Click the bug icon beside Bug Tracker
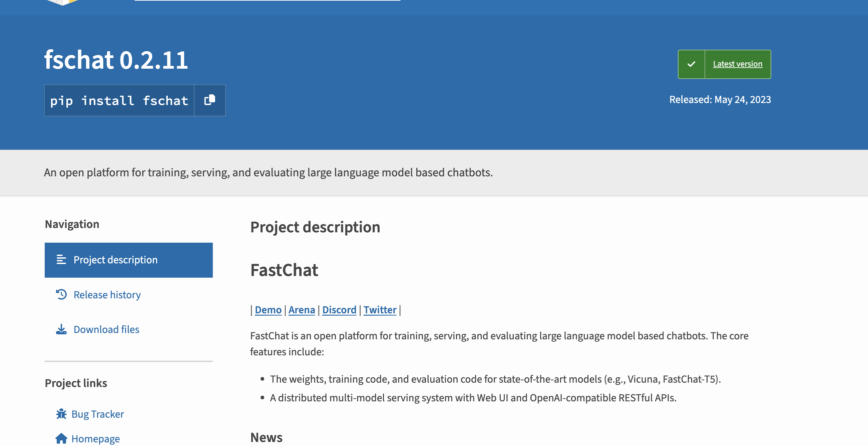Viewport: 868px width, 446px height. coord(61,414)
